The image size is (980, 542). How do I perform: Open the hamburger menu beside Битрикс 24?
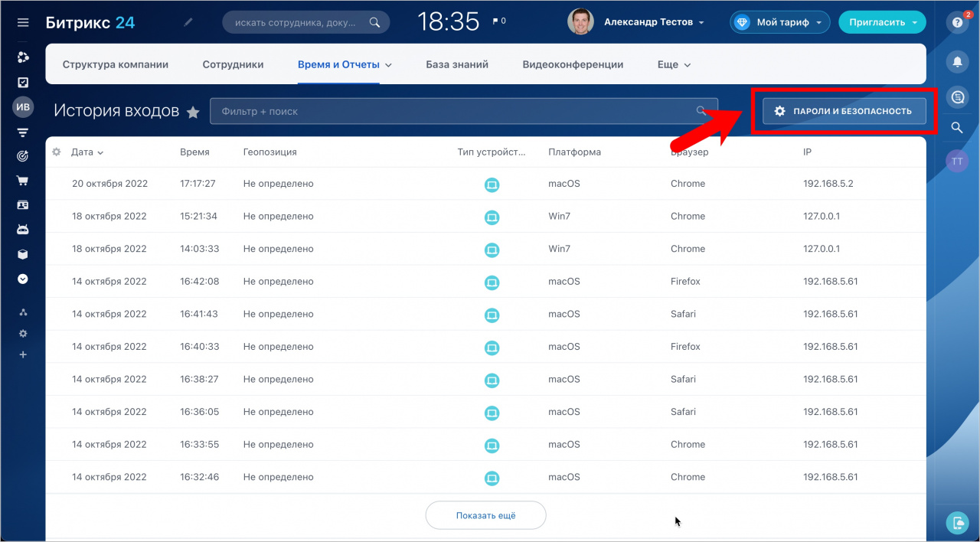pyautogui.click(x=23, y=22)
